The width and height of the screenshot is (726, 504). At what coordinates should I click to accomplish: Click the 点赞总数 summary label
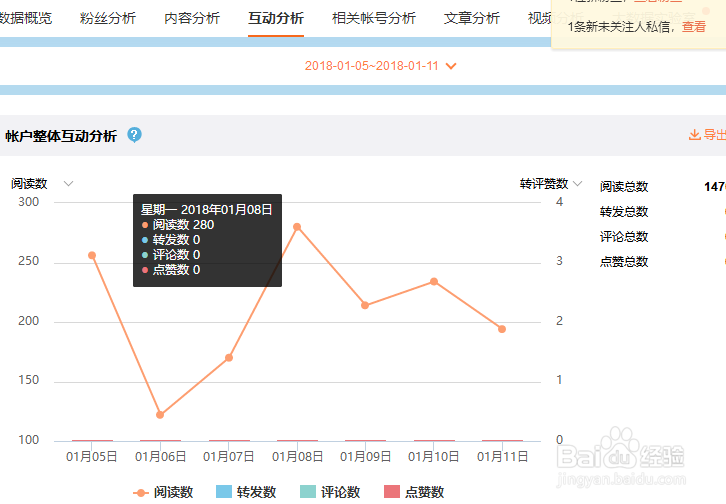(x=624, y=261)
